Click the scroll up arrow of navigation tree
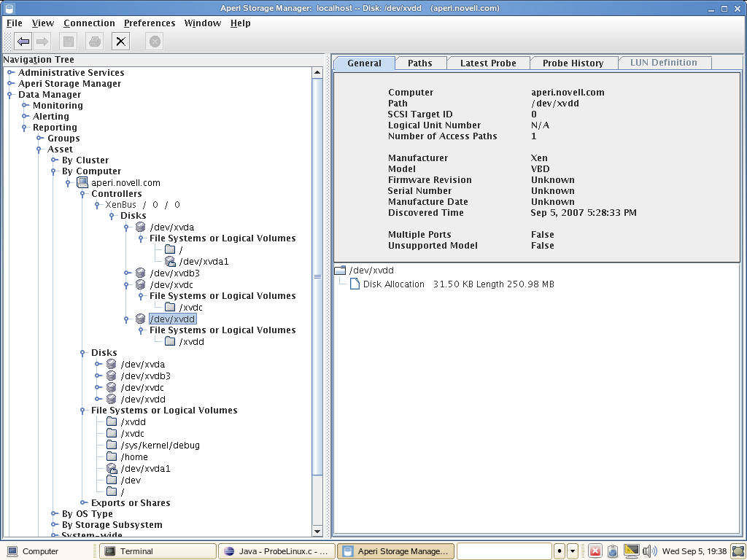 tap(317, 73)
